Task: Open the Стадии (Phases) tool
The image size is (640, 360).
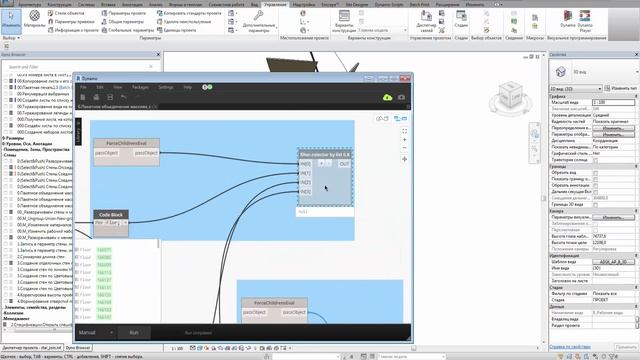Action: click(461, 19)
